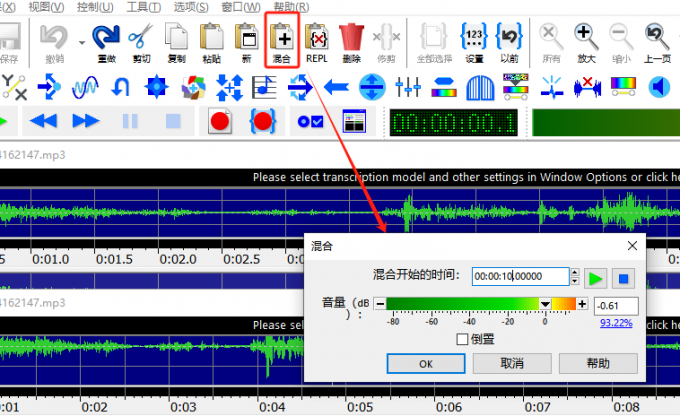Click the 93.22% volume percentage link

615,323
